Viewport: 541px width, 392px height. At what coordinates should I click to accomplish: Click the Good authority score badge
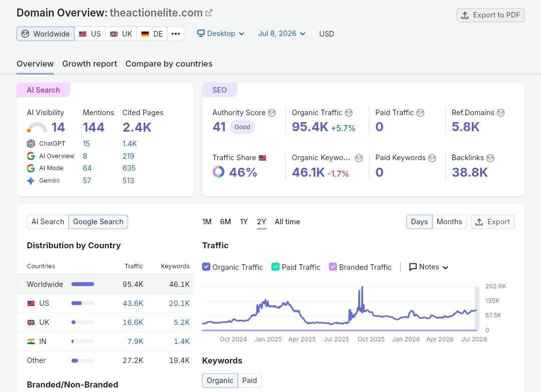[x=242, y=127]
